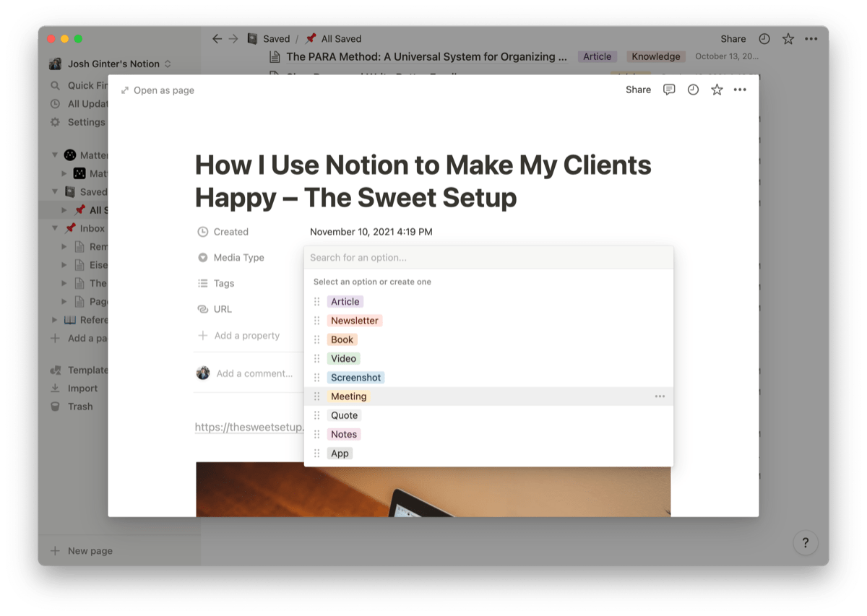Grab the drag handle beside App
This screenshot has height=616, width=867.
coord(316,454)
